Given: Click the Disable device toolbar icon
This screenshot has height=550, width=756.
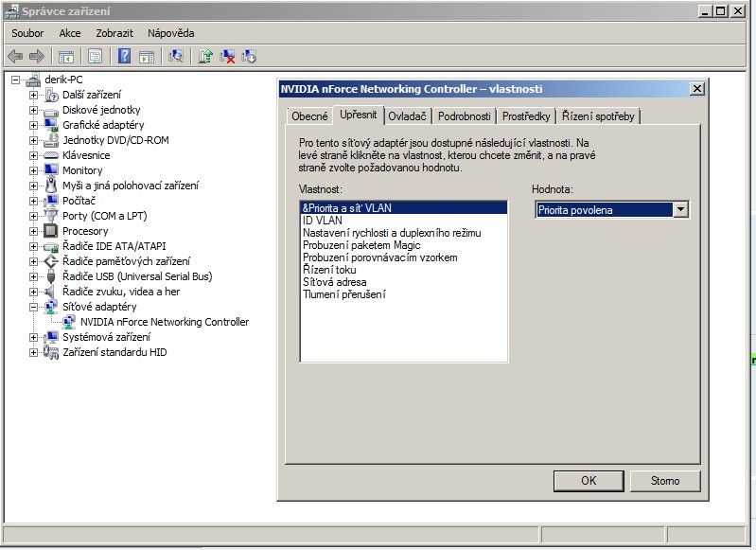Looking at the screenshot, I should point(249,57).
